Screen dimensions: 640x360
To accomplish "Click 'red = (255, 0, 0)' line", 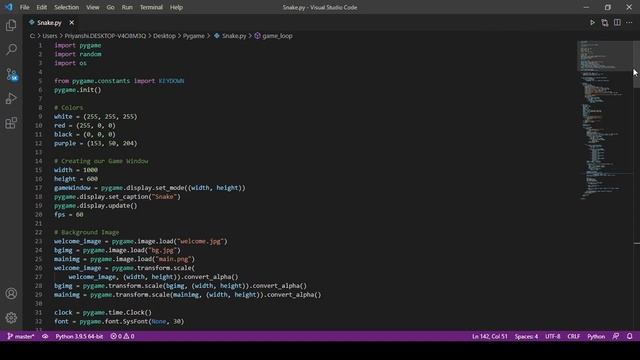I will coord(85,125).
